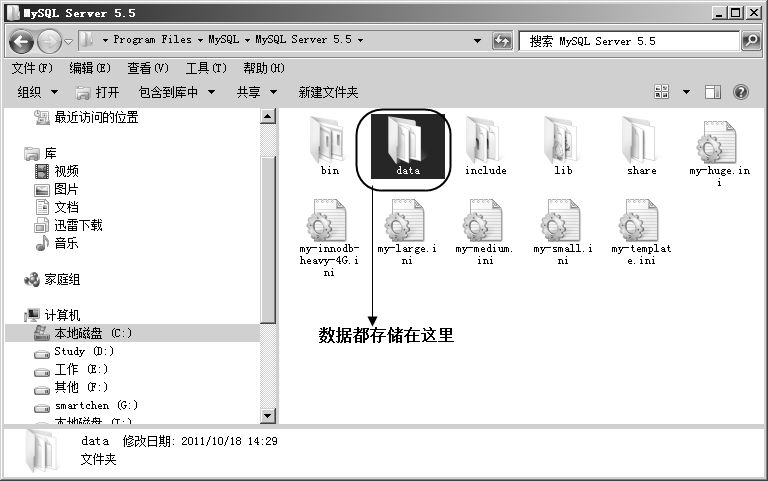Open the recent pages history dropdown

[69, 41]
